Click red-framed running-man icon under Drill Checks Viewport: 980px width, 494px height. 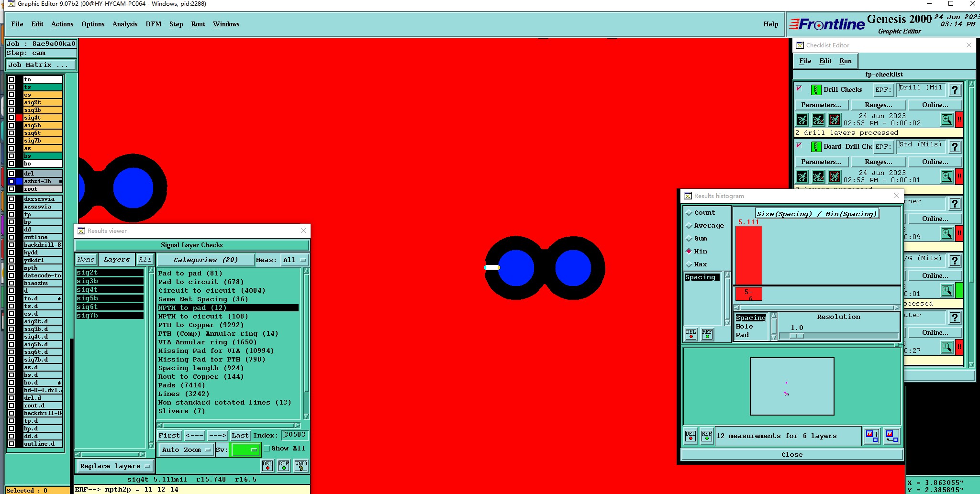click(835, 120)
